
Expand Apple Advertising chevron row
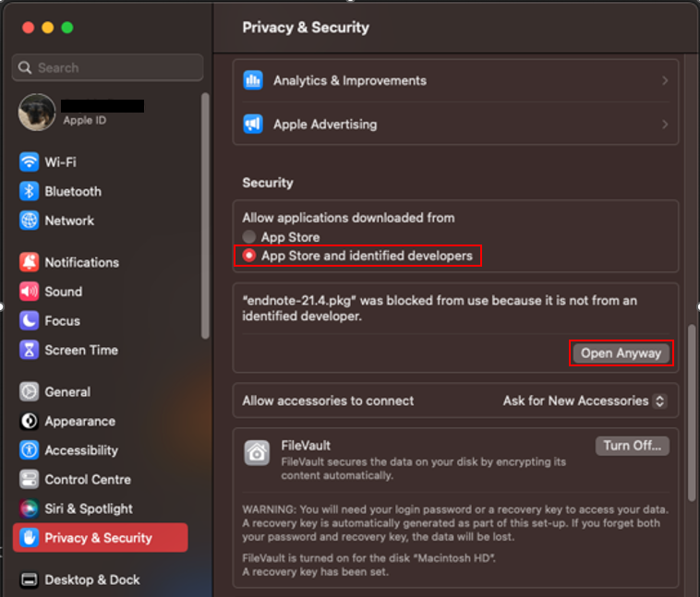coord(664,125)
